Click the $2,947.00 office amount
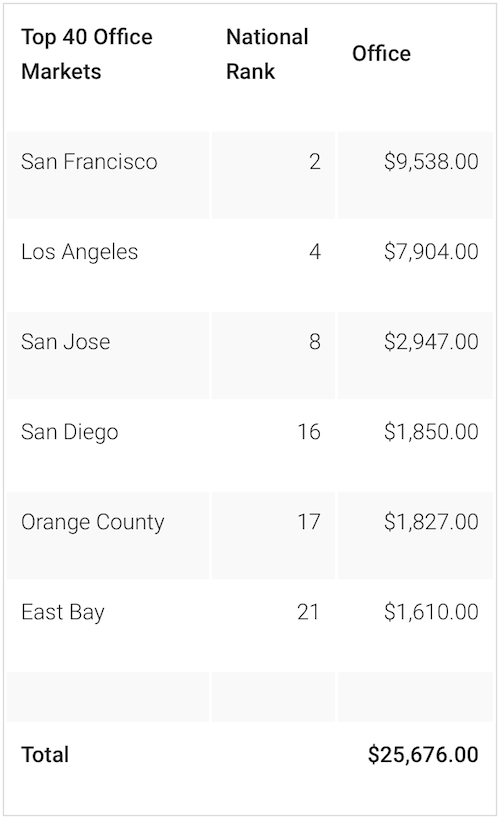Image resolution: width=500 pixels, height=819 pixels. tap(431, 342)
